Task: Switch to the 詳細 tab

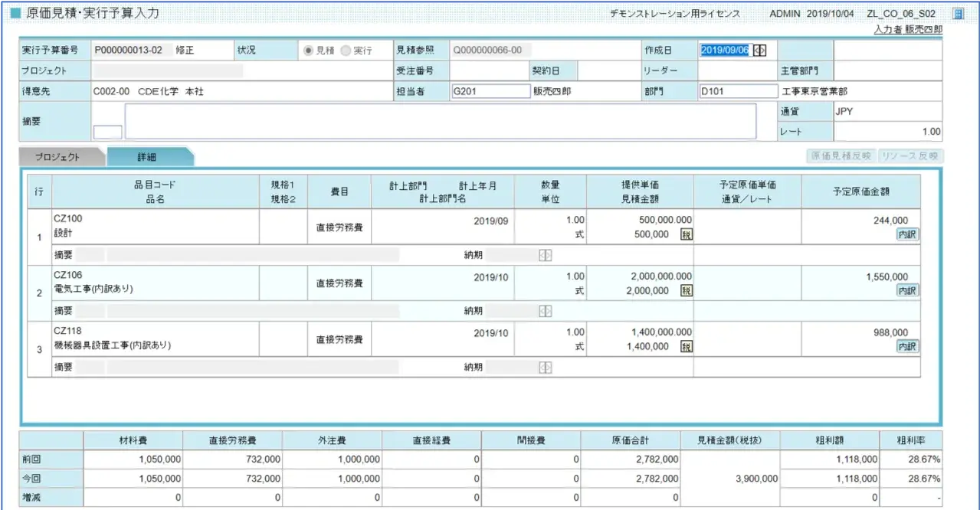Action: [147, 157]
